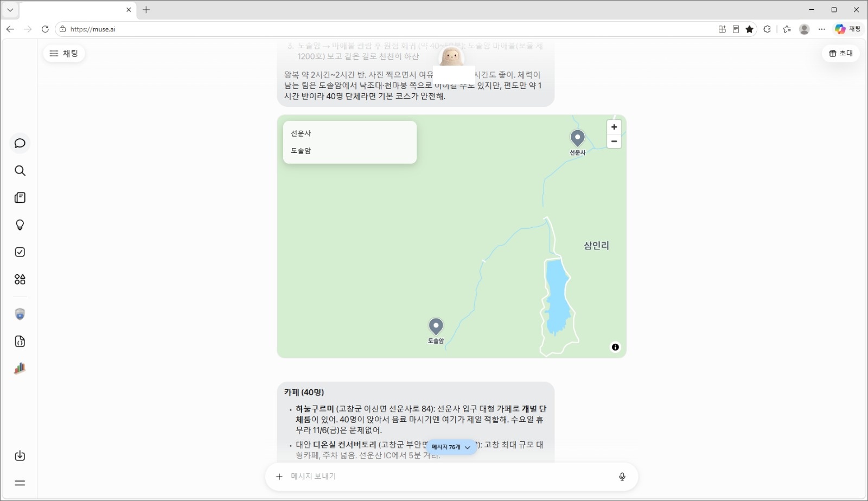Click the 메시지 보내기 input field
Screen dimensions: 868x501
click(x=450, y=477)
